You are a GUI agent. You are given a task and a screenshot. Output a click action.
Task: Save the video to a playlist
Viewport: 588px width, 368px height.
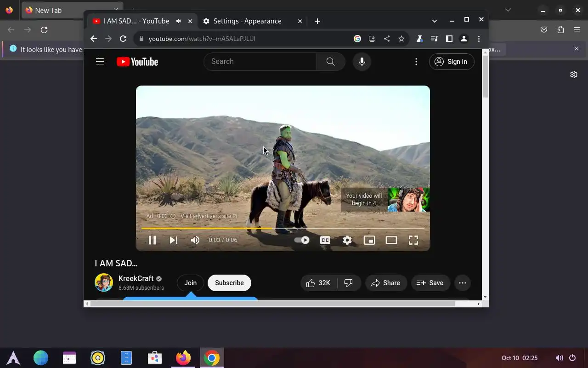[x=430, y=283]
